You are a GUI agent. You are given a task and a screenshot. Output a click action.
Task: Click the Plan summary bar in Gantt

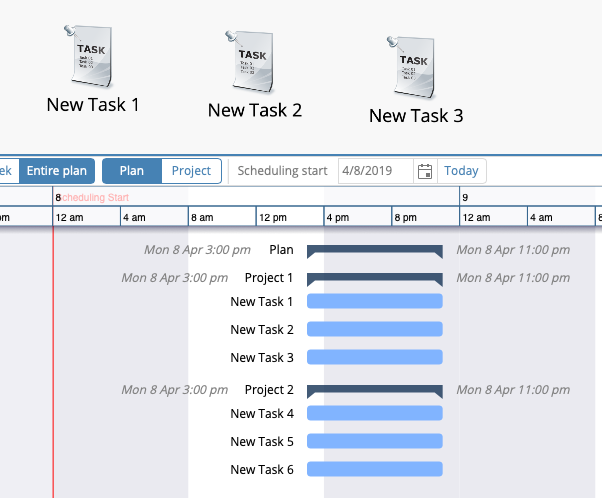[x=375, y=251]
